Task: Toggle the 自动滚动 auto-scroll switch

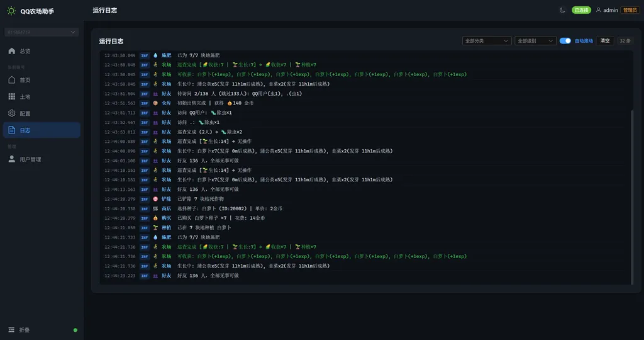Action: (x=565, y=41)
